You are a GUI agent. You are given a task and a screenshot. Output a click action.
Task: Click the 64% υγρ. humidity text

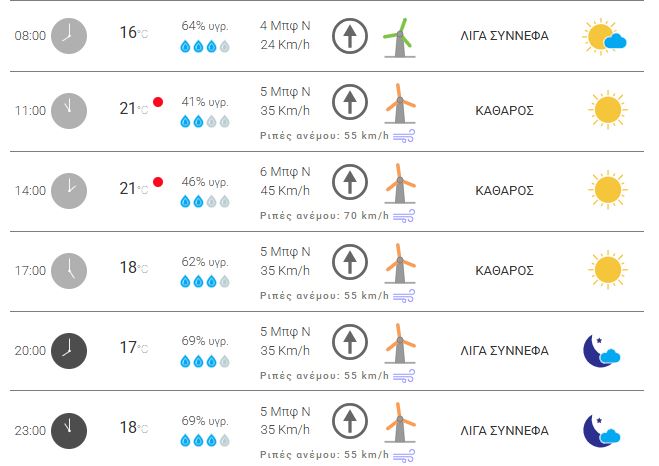pos(205,24)
